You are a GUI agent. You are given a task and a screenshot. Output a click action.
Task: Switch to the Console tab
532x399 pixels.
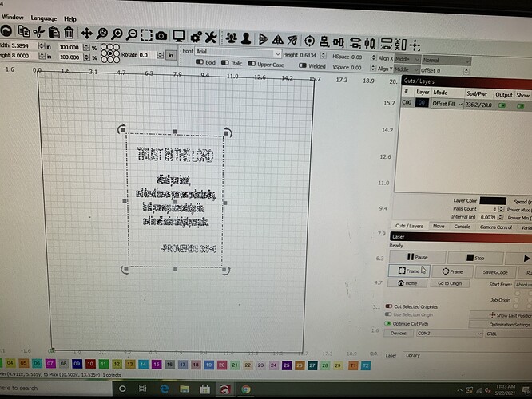click(x=462, y=227)
